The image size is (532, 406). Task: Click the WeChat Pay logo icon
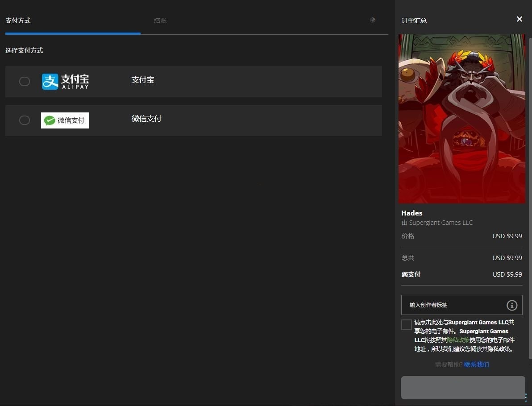pos(65,120)
